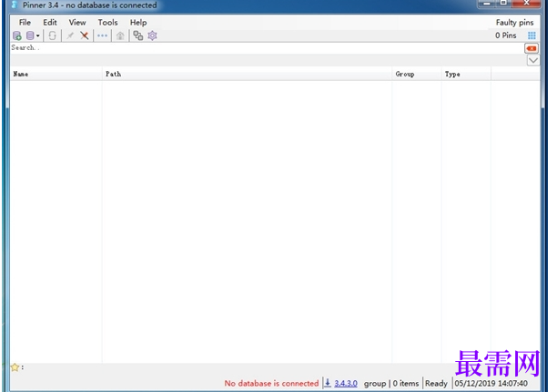This screenshot has width=557, height=392.
Task: Click the two overlapping squares icon
Action: pos(137,35)
